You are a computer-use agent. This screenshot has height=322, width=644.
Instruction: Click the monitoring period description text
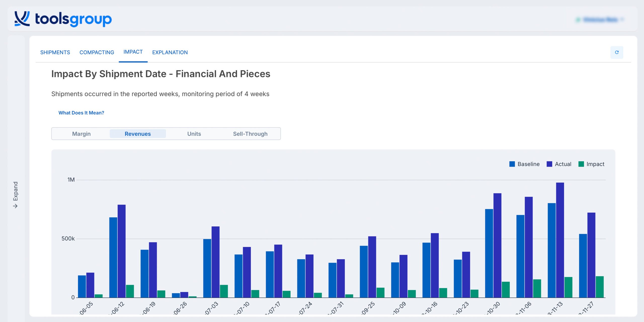(160, 94)
